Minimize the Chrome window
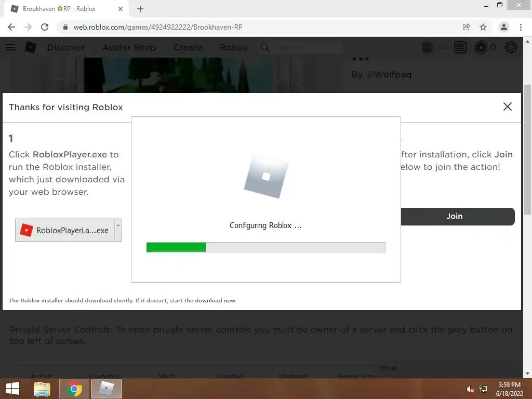 [x=486, y=5]
